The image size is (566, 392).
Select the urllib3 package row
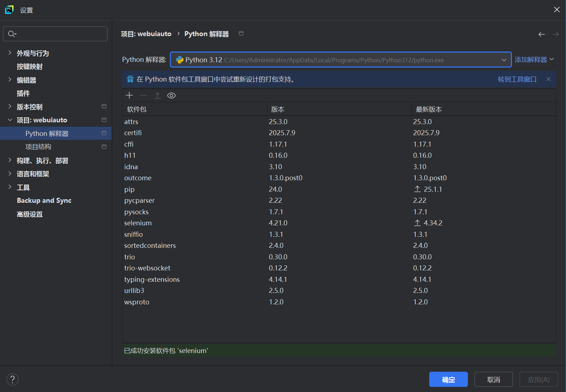click(339, 290)
